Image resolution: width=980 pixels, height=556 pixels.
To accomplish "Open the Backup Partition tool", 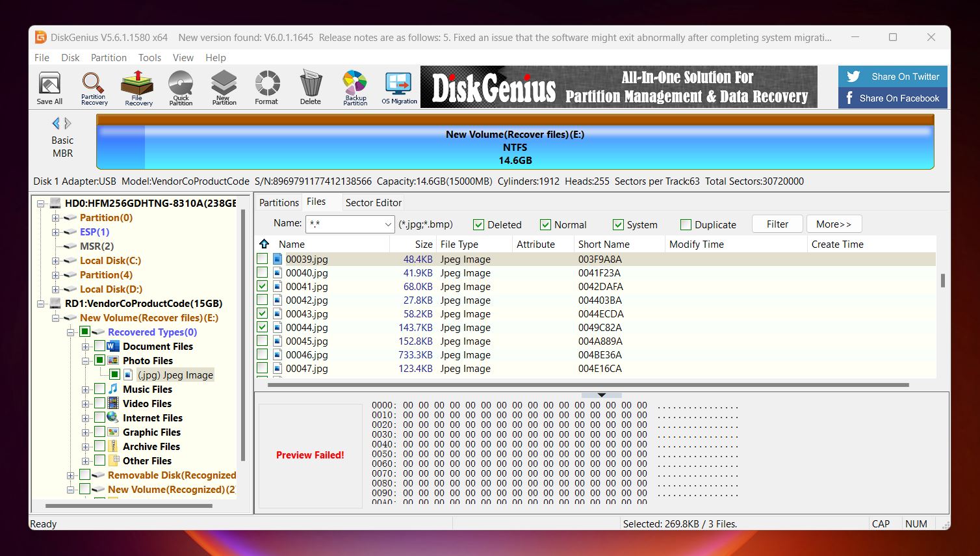I will (355, 88).
